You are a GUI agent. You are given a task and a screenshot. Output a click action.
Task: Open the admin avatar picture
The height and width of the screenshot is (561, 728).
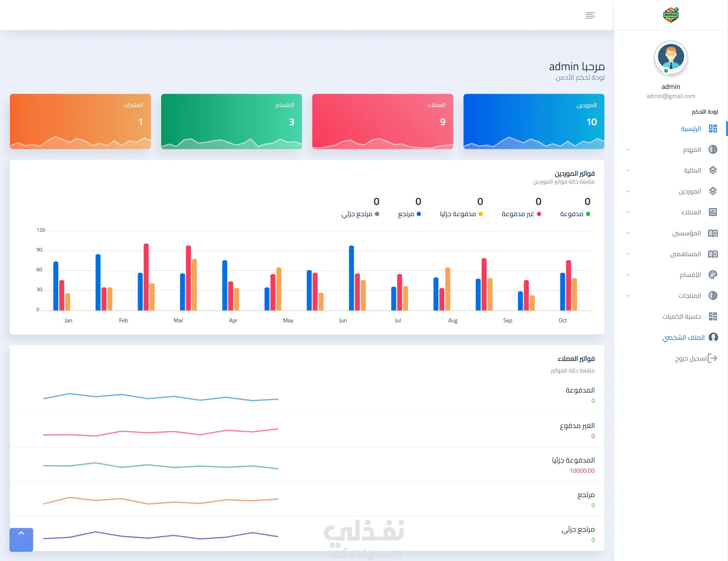[671, 58]
